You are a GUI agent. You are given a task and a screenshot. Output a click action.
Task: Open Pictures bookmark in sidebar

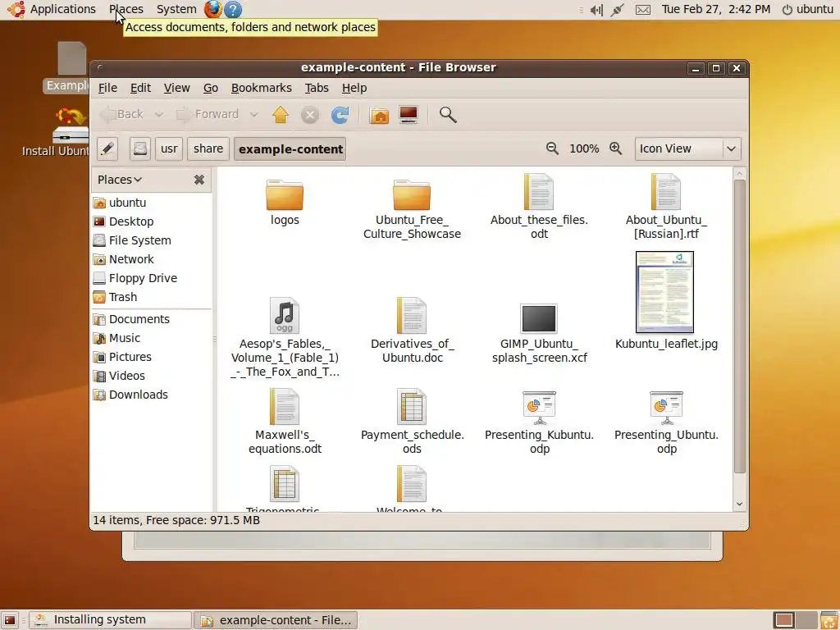[152, 357]
